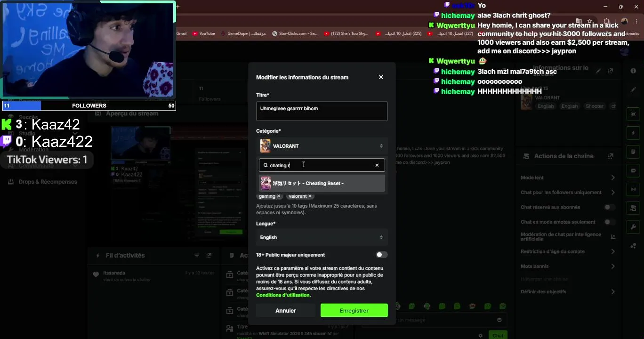Click the pencil icon in right sidebar

click(633, 89)
